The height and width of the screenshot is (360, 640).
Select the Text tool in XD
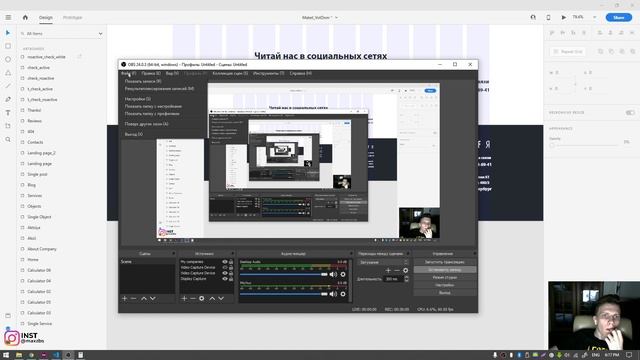pyautogui.click(x=8, y=113)
